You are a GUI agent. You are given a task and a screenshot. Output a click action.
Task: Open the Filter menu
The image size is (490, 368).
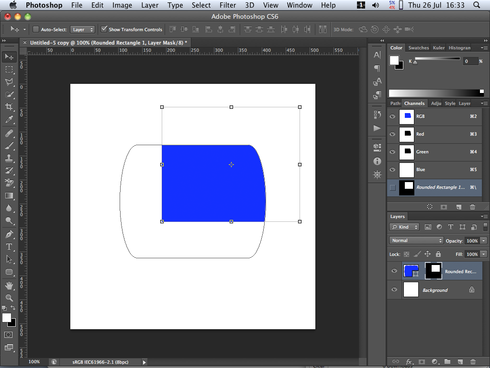(x=227, y=5)
